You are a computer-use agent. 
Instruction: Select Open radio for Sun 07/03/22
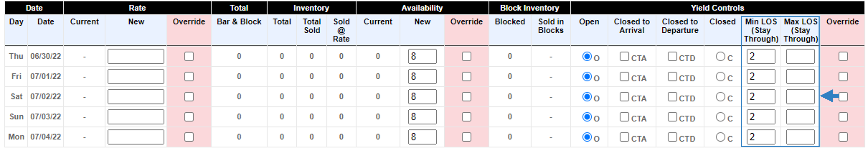pos(587,117)
